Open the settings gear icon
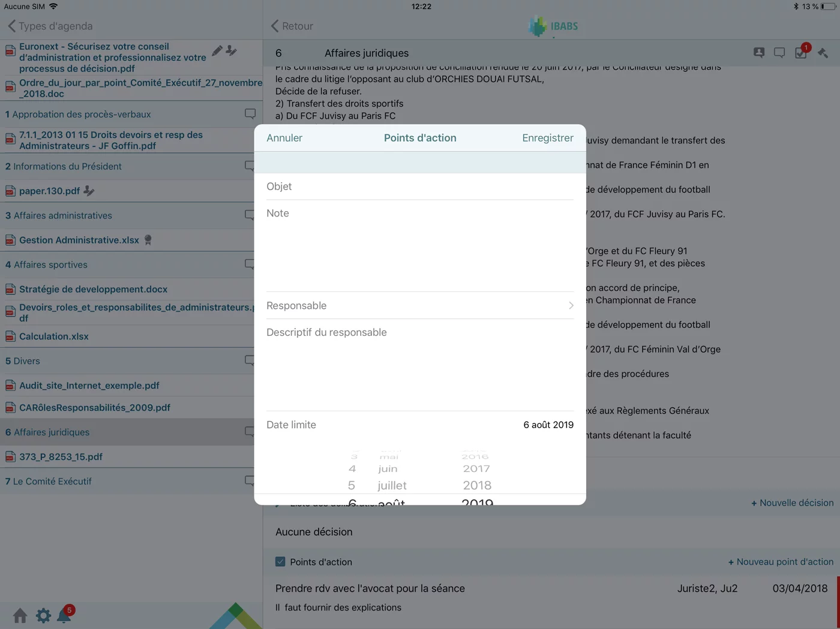The width and height of the screenshot is (840, 629). tap(43, 615)
